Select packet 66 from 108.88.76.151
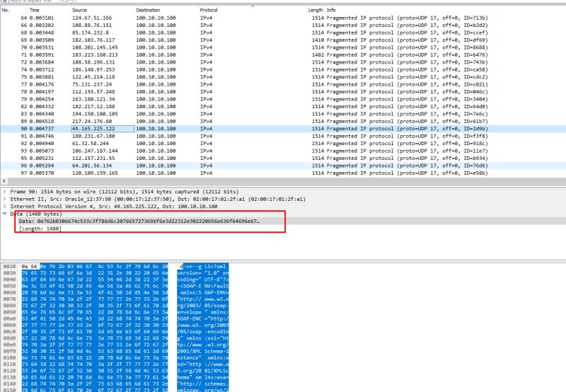 (283, 25)
